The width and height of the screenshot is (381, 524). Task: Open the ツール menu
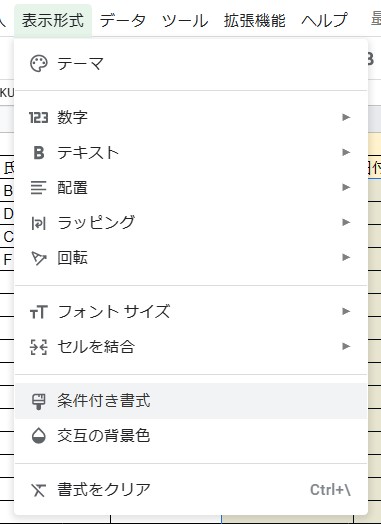click(x=185, y=20)
